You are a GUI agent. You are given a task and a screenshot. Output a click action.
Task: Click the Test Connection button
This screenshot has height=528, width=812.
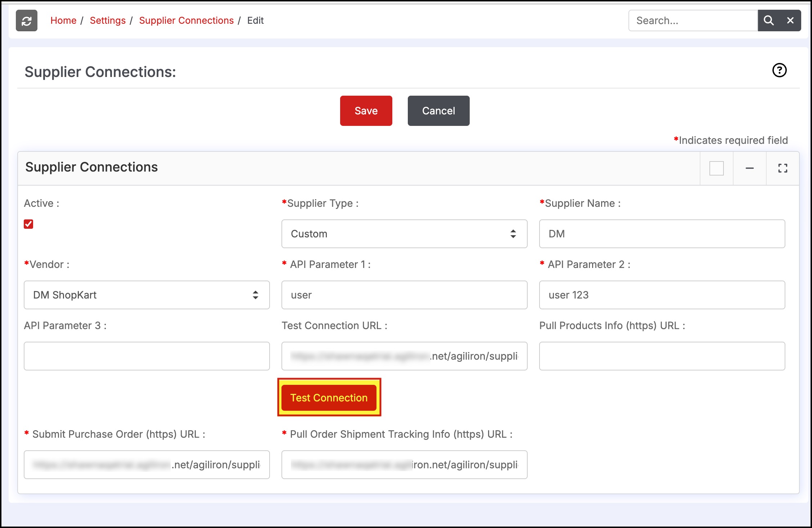pyautogui.click(x=329, y=397)
